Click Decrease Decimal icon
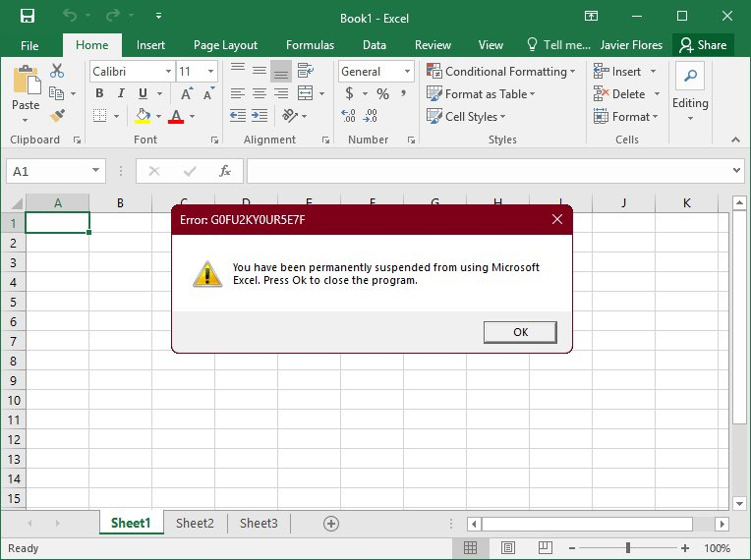Viewport: 751px width, 560px height. coord(371,115)
